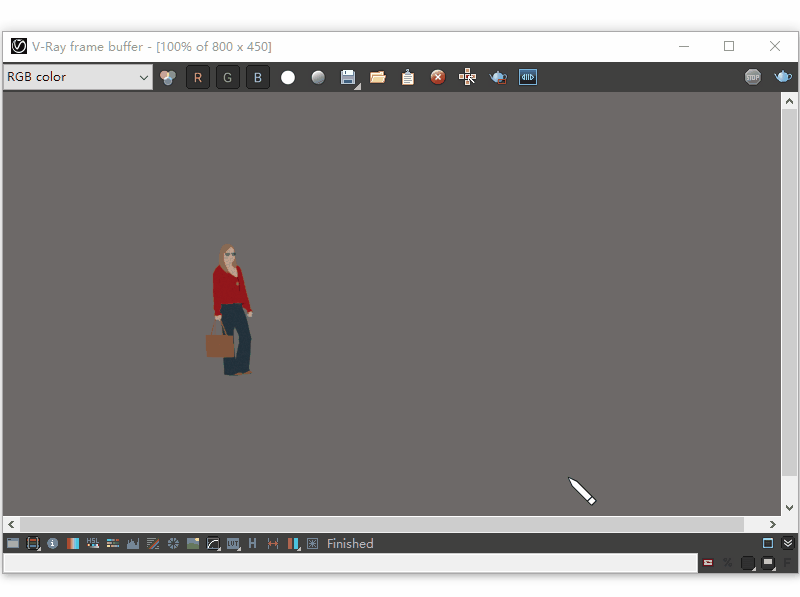This screenshot has height=597, width=800.
Task: Collapse toolbar with double chevron button
Action: [788, 543]
